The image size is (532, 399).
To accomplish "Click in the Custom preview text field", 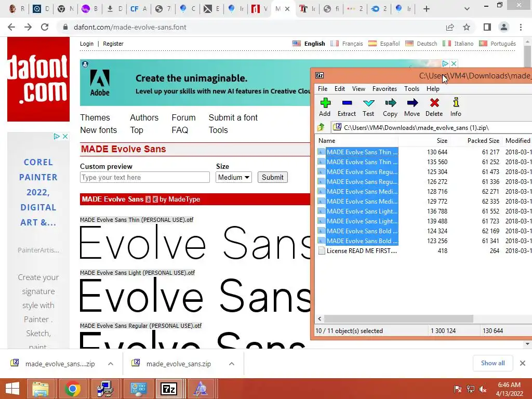I will coord(145,178).
